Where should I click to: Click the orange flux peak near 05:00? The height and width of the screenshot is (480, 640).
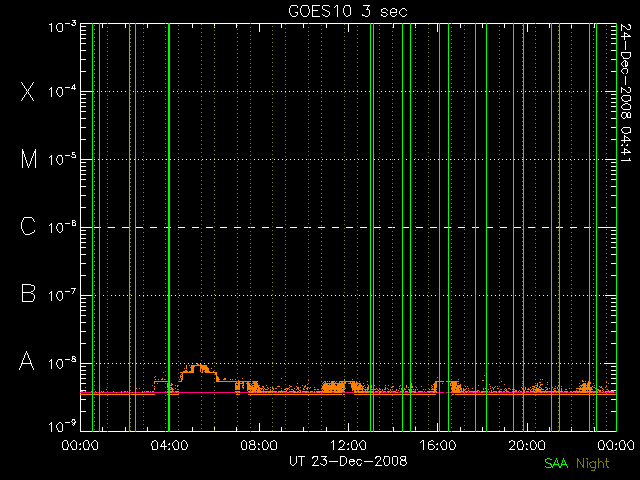coord(199,369)
